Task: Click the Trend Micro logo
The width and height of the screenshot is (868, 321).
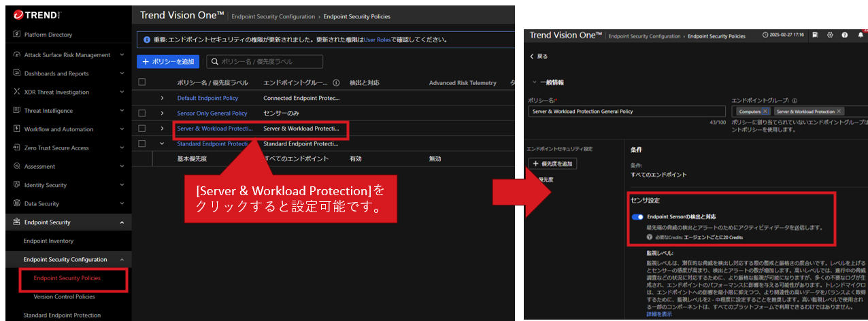Action: pos(35,14)
